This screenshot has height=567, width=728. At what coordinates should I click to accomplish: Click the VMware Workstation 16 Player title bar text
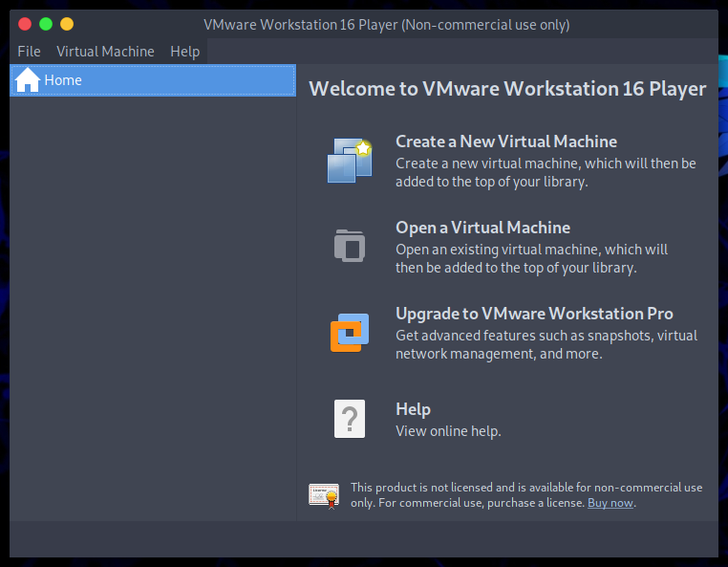click(386, 25)
